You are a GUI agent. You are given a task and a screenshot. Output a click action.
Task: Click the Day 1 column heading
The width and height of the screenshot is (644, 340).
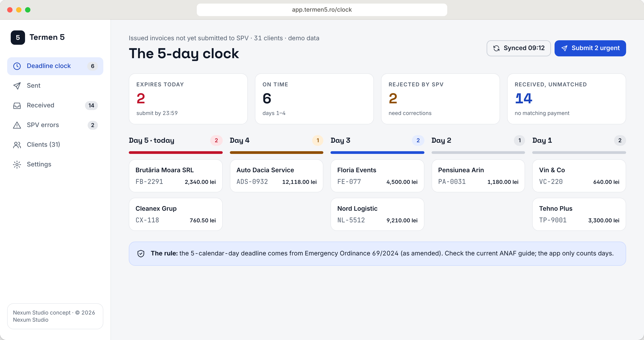pyautogui.click(x=542, y=140)
